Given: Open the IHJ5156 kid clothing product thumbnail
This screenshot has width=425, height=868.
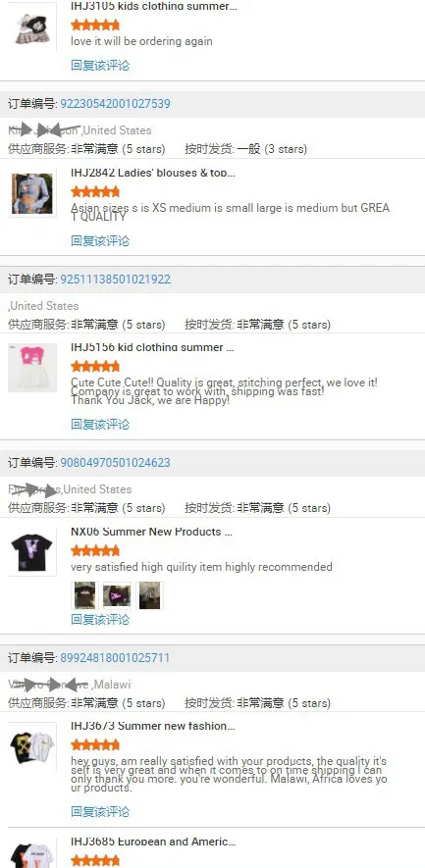Looking at the screenshot, I should click(x=32, y=368).
